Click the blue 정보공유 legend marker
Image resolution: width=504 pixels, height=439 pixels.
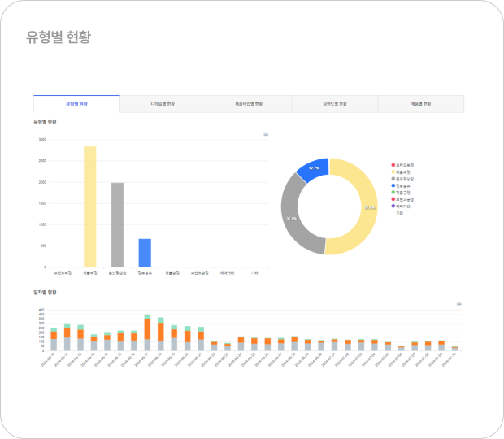coord(393,185)
